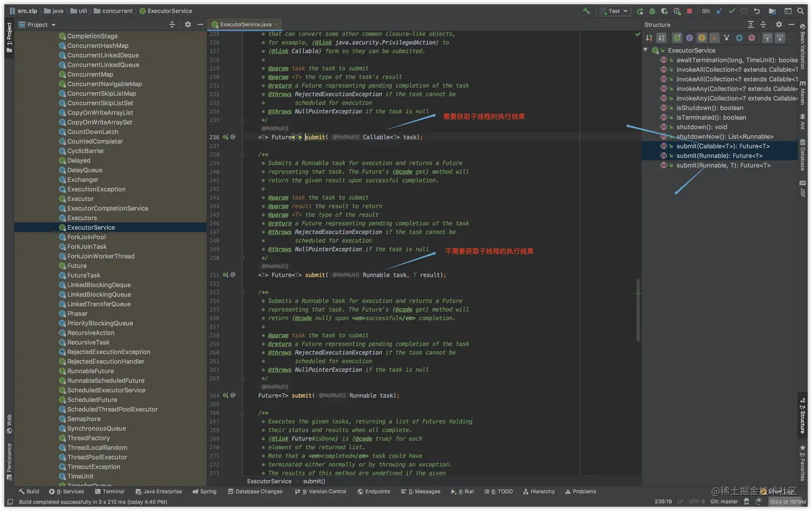Click the memory indicator 1554 of 1979M
The width and height of the screenshot is (812, 511).
[787, 502]
